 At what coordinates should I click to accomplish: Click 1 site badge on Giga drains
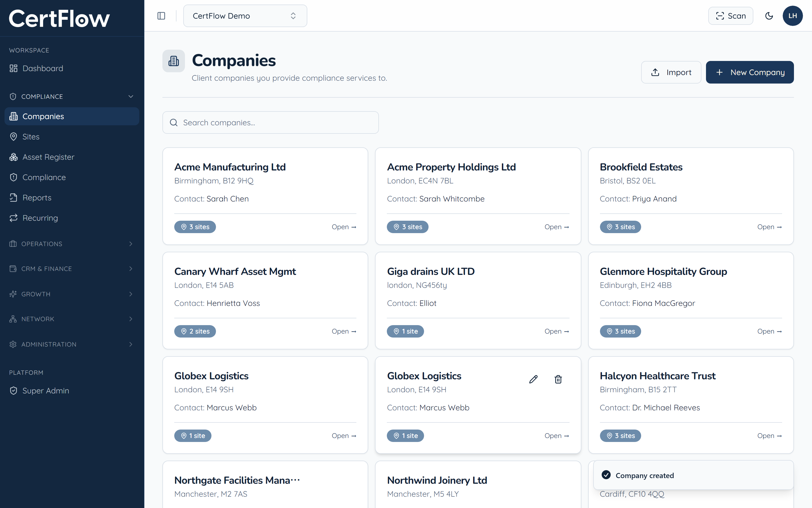405,331
